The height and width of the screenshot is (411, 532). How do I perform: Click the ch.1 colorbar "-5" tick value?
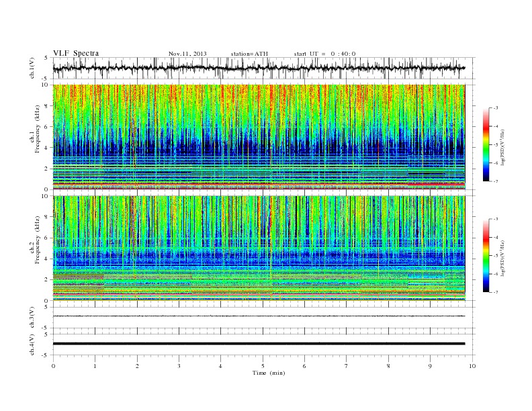pyautogui.click(x=496, y=145)
